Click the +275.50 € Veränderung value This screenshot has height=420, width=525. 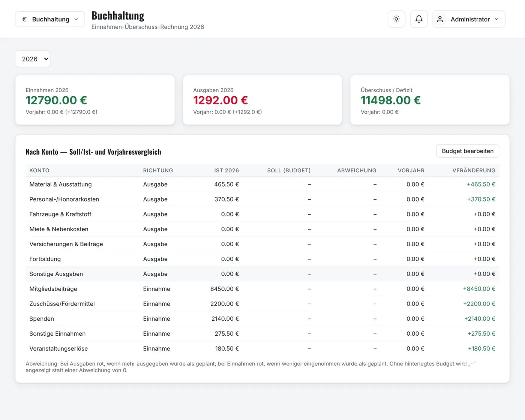481,333
